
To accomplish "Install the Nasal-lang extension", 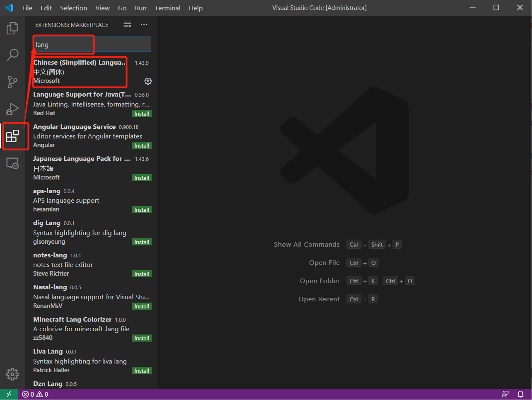I will [142, 306].
